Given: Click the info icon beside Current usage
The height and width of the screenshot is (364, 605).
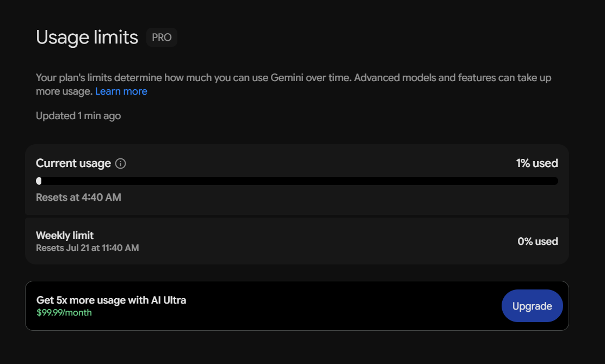Looking at the screenshot, I should pyautogui.click(x=120, y=164).
